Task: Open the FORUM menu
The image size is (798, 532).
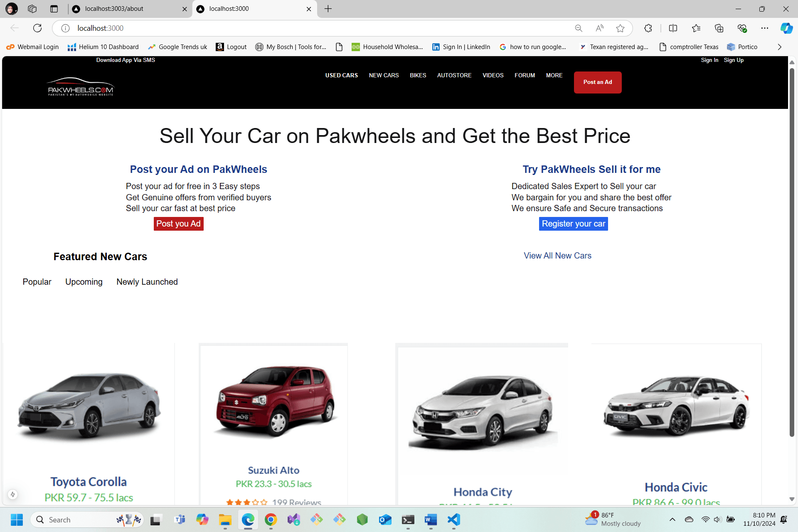Action: click(x=525, y=75)
